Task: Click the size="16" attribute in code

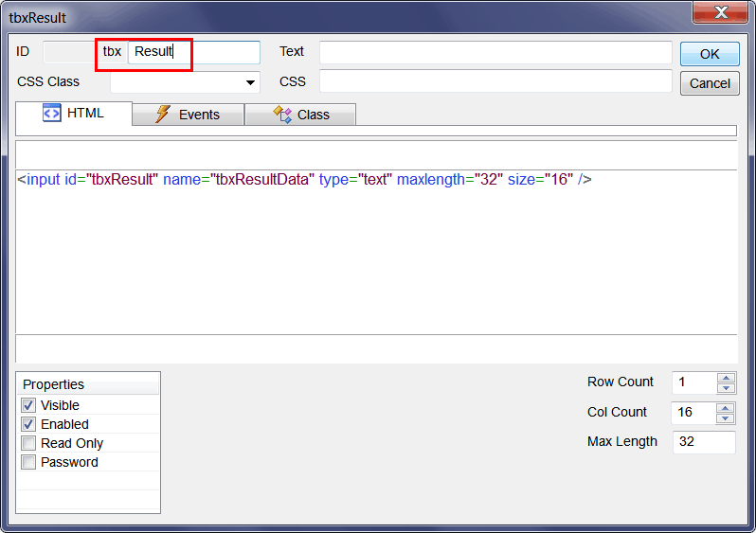Action: (x=541, y=180)
